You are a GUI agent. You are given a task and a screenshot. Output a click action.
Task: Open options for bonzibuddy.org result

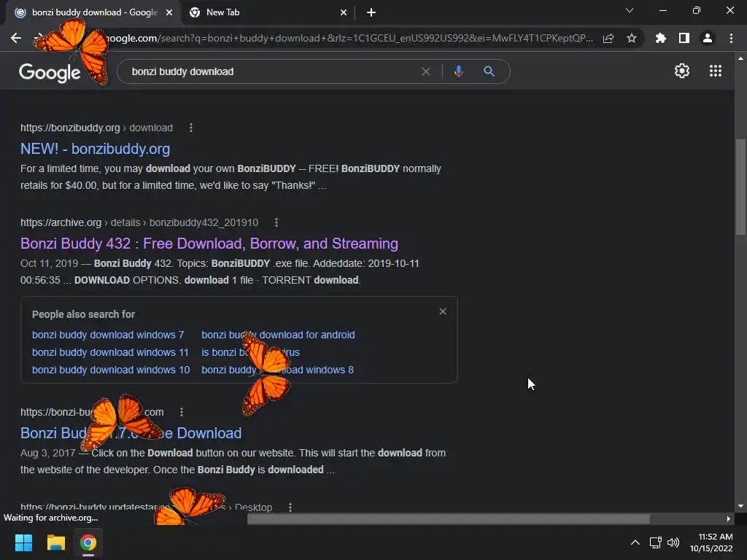(x=191, y=128)
